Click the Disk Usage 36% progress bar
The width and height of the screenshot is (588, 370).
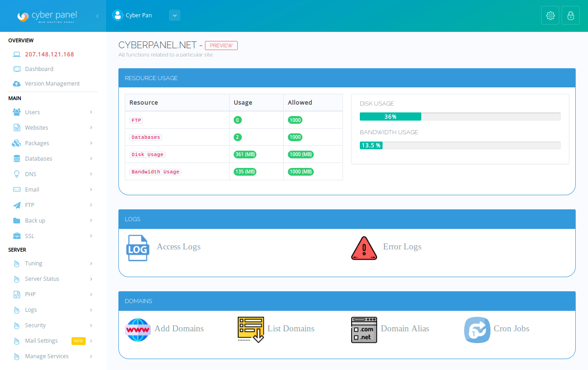coord(460,117)
